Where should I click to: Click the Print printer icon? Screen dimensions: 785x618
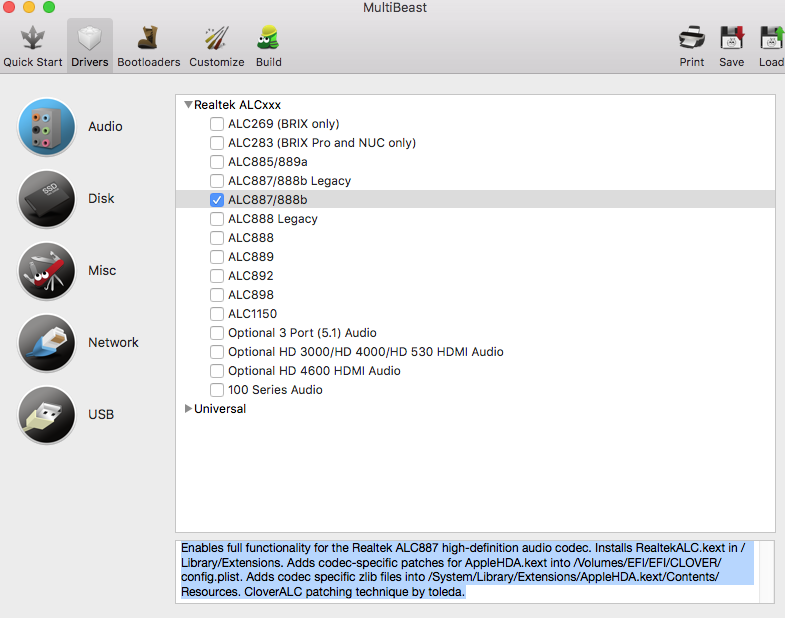[691, 38]
